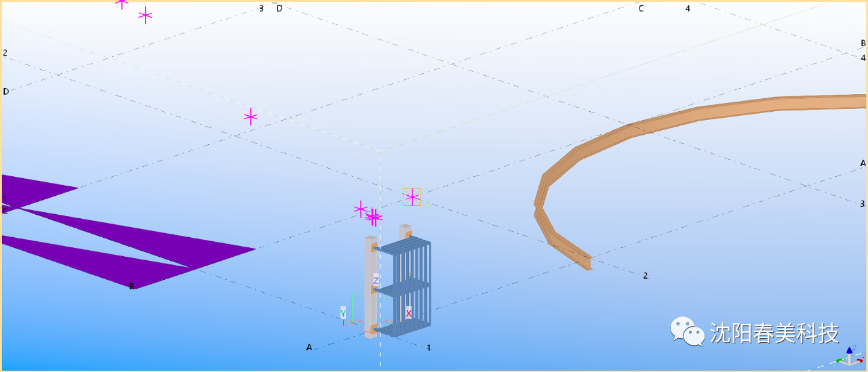Click grid label 1 below the ladder
Image resolution: width=868 pixels, height=372 pixels.
[x=429, y=348]
